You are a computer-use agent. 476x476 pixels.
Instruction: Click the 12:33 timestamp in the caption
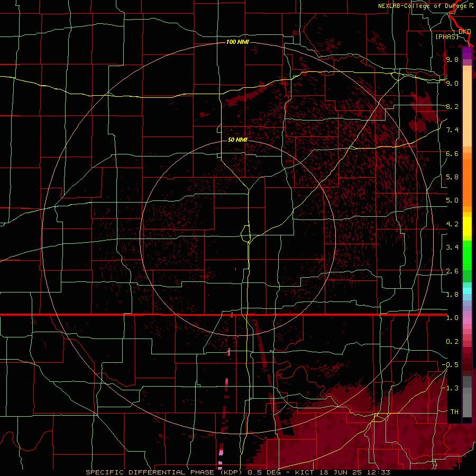tap(379, 472)
